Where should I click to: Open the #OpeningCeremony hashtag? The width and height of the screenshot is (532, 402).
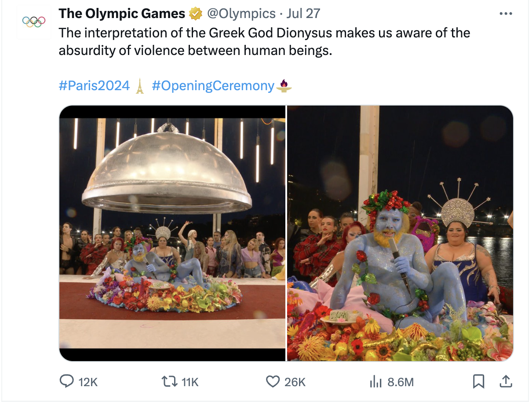click(x=213, y=85)
